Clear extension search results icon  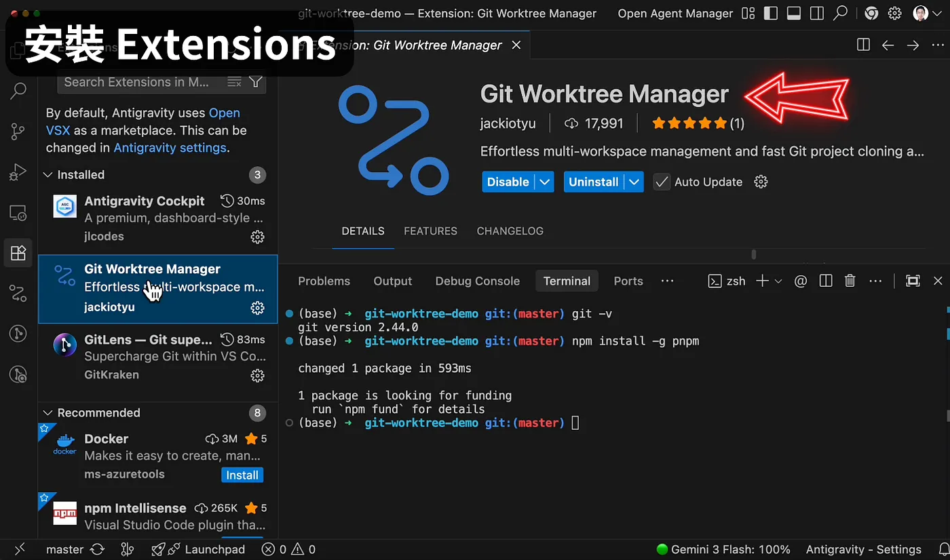click(234, 82)
